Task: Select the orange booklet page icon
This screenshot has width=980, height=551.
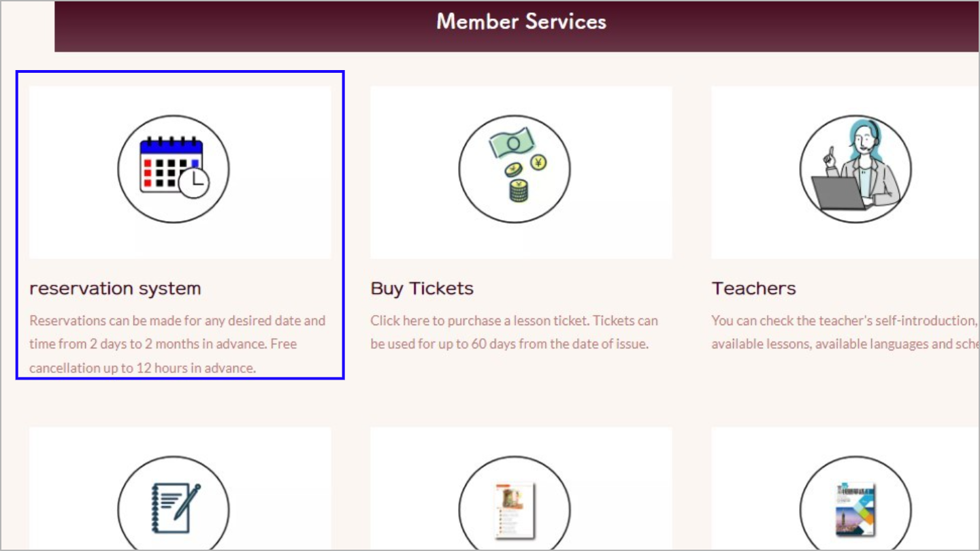Action: pyautogui.click(x=514, y=510)
